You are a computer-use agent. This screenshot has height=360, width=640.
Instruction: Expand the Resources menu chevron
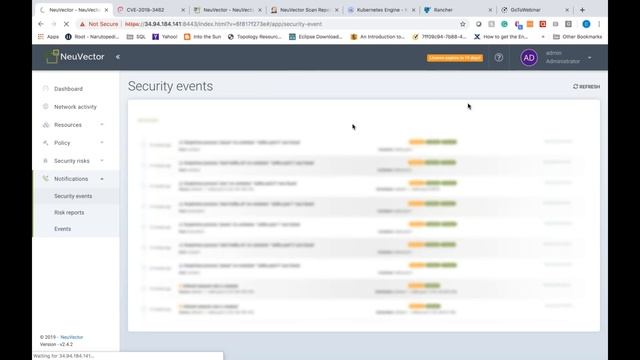pos(102,124)
